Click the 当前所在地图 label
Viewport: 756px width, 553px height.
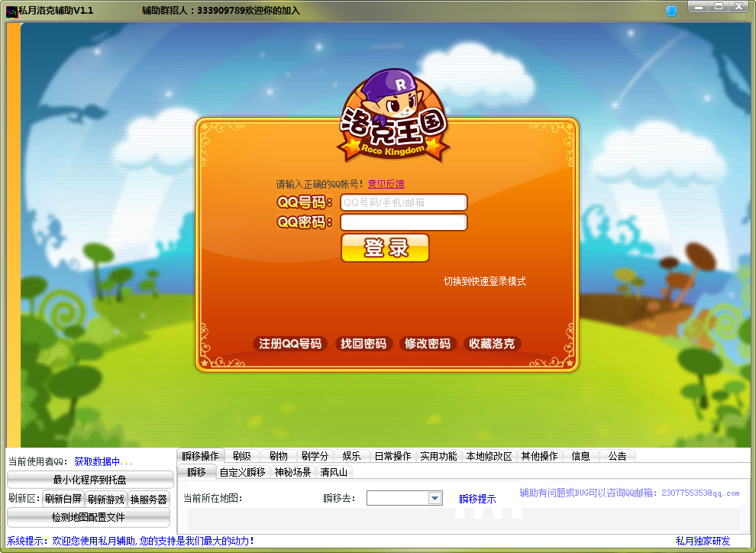(212, 498)
